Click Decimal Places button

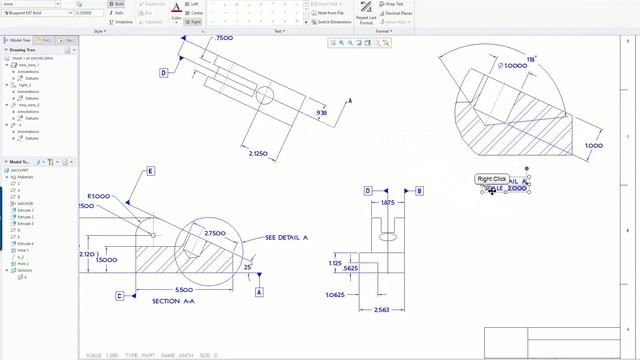click(395, 13)
